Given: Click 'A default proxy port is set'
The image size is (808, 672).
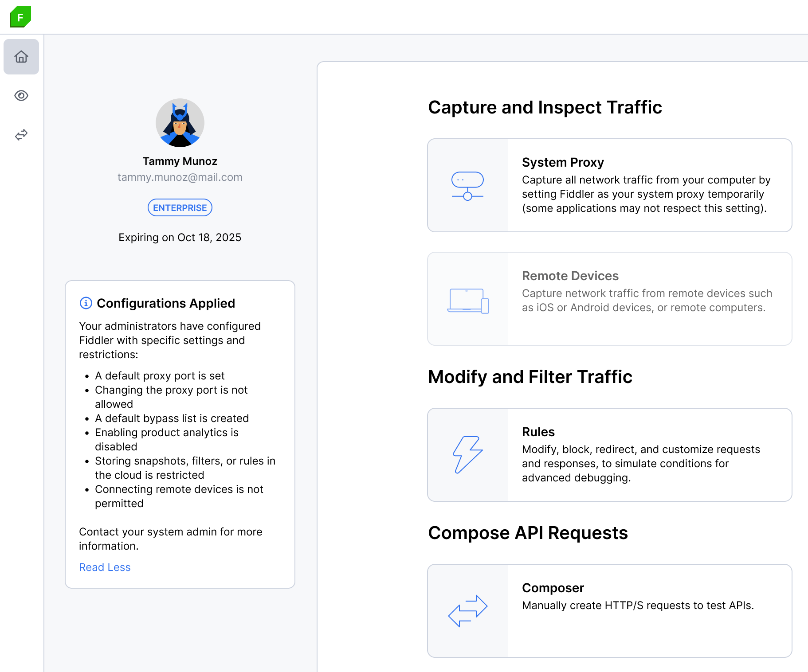Looking at the screenshot, I should 160,376.
